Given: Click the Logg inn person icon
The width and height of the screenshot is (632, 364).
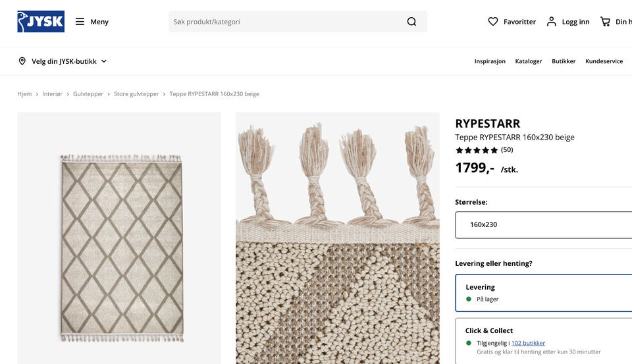Looking at the screenshot, I should coord(552,22).
